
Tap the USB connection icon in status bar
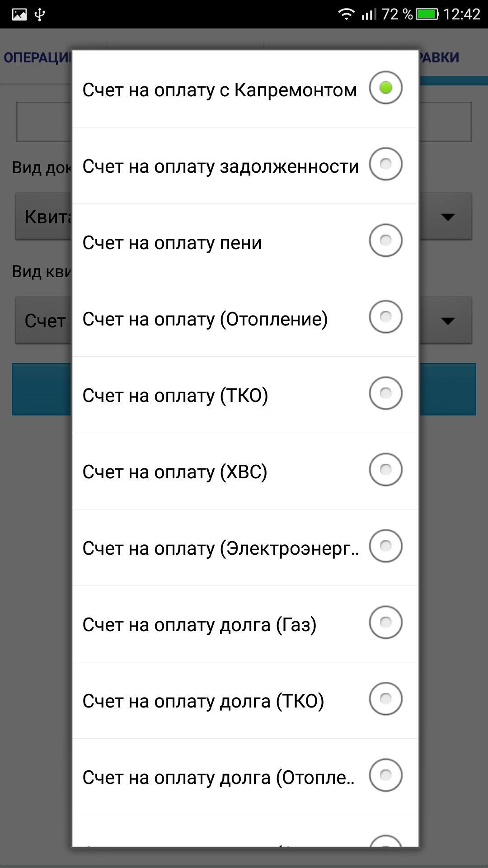[x=40, y=14]
